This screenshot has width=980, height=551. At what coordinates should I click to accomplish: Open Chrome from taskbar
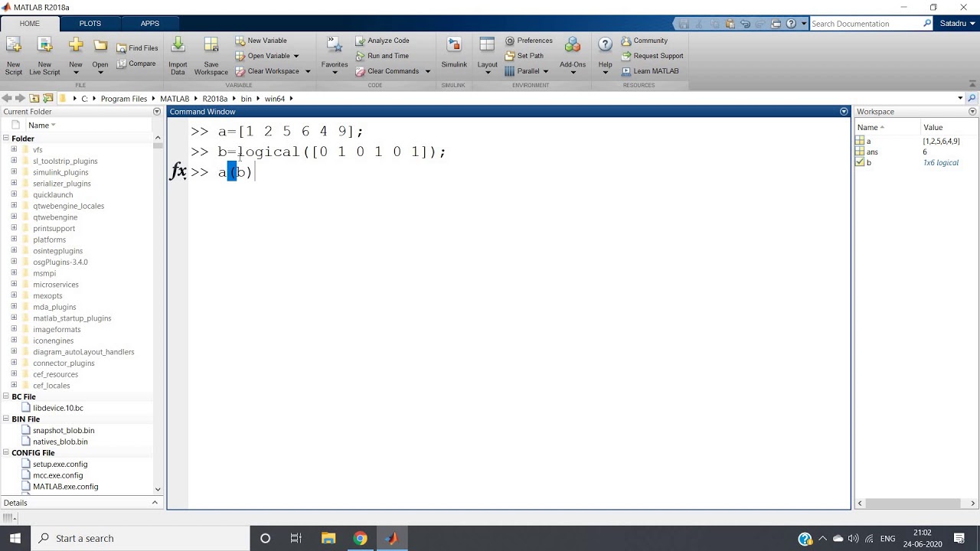[360, 538]
